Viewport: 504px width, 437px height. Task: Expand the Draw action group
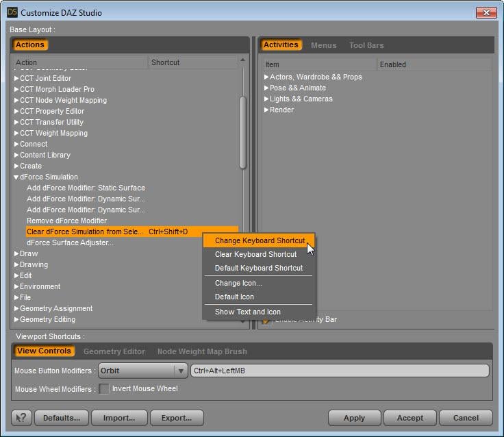pos(16,253)
